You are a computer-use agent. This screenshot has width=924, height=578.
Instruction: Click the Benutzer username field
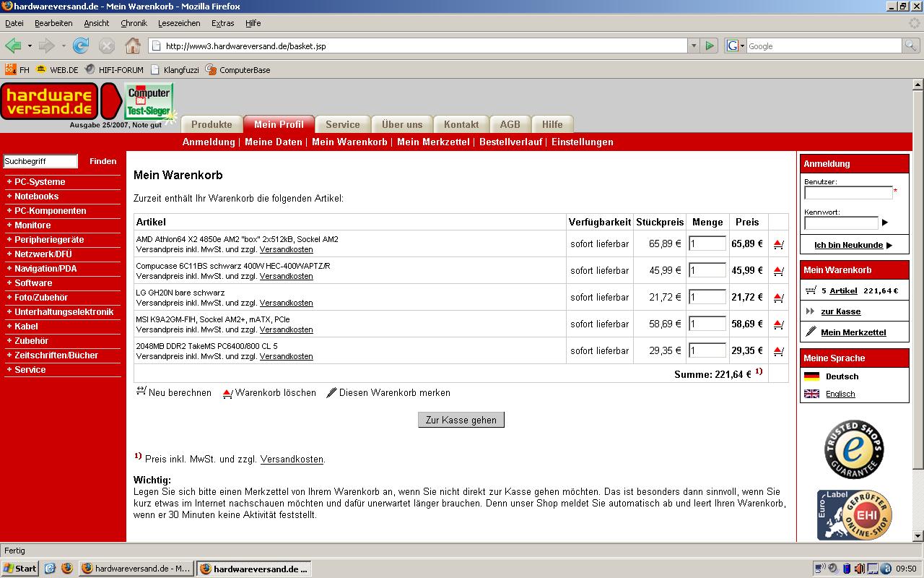(848, 193)
